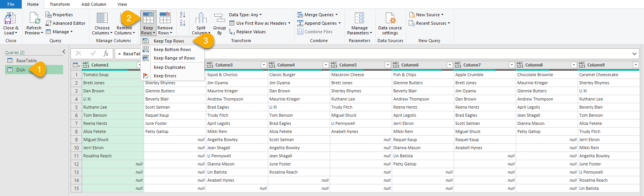Select Keep Duplicates menu entry
The height and width of the screenshot is (196, 644).
(169, 67)
